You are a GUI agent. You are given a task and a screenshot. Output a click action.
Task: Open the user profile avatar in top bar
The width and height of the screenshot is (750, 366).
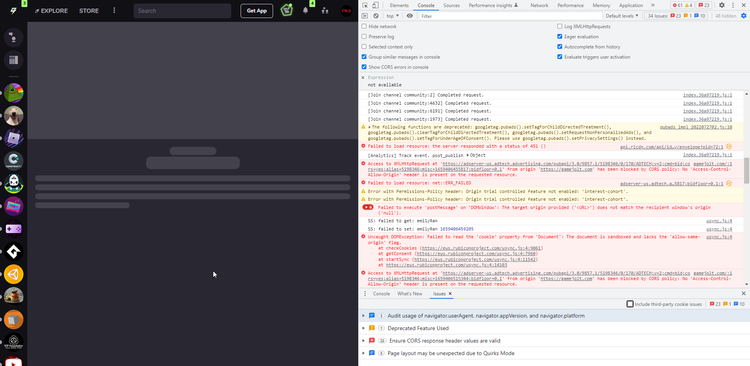pyautogui.click(x=346, y=11)
